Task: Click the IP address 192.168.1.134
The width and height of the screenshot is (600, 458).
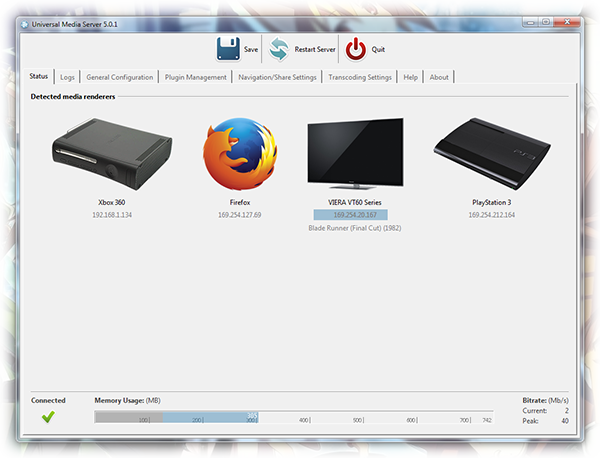Action: click(x=112, y=215)
